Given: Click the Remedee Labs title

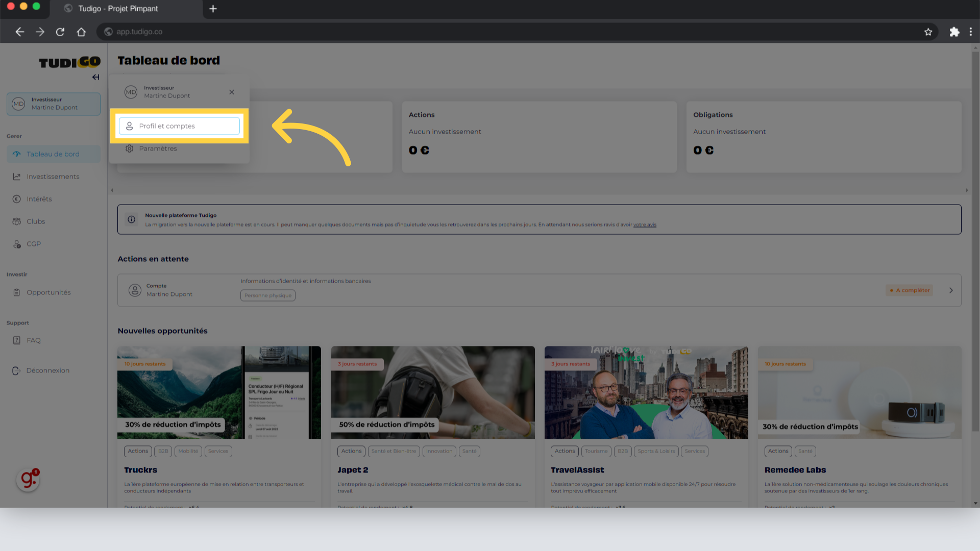Looking at the screenshot, I should click(795, 470).
